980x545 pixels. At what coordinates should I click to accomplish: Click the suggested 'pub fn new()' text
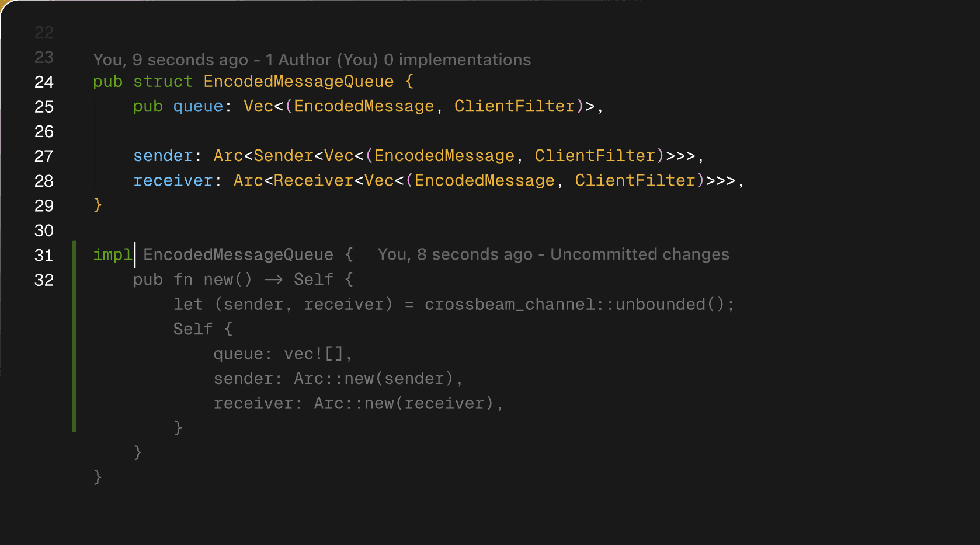193,280
